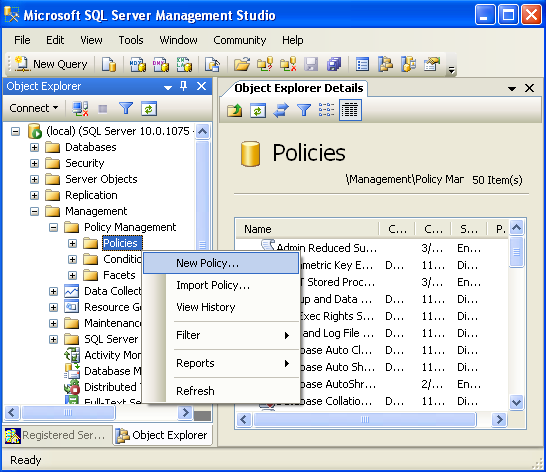Screen dimensions: 546x472
Task: Click the Open File folder icon
Action: 242,64
